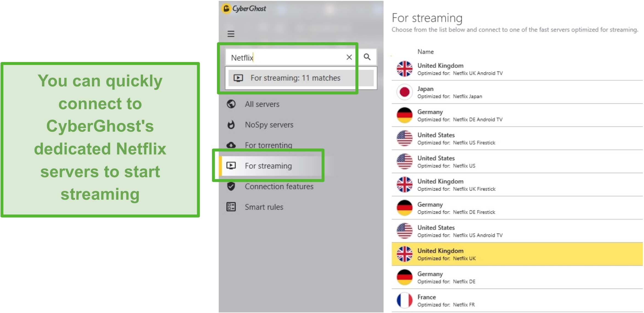Select the For streaming sidebar item

click(271, 166)
